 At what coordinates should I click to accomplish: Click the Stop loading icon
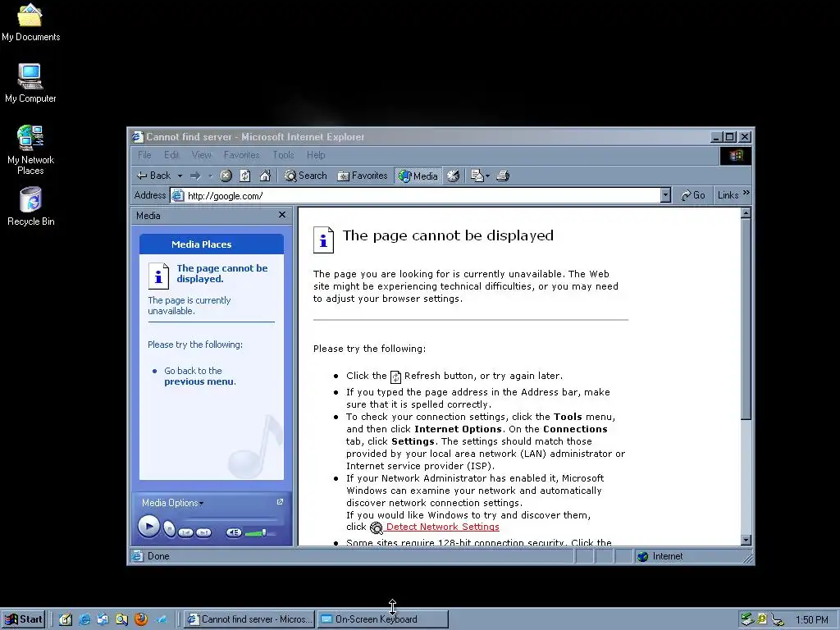pos(226,176)
